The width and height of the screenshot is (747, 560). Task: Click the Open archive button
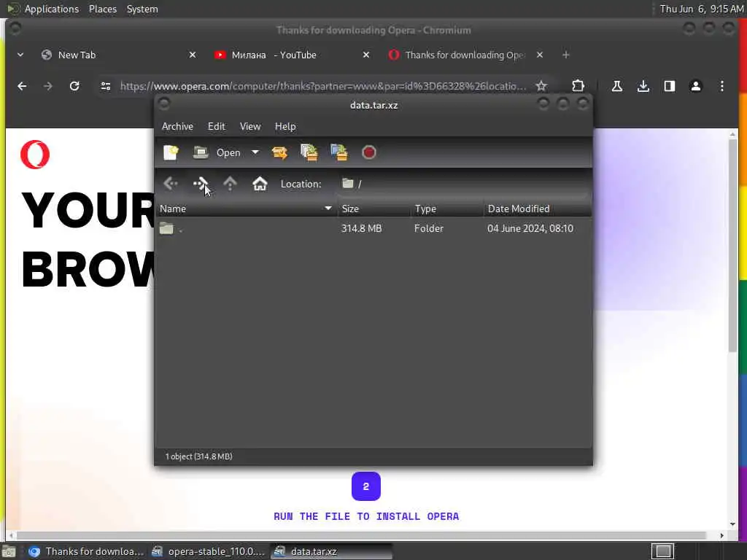point(217,152)
